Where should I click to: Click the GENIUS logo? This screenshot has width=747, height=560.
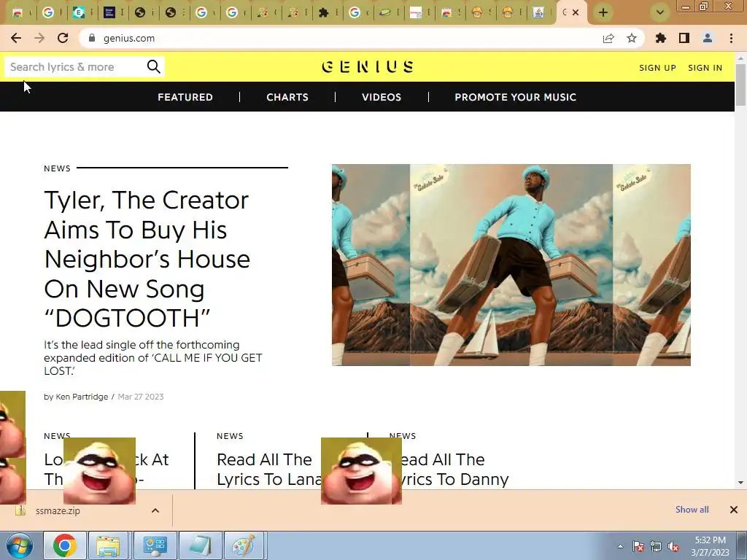pyautogui.click(x=368, y=66)
